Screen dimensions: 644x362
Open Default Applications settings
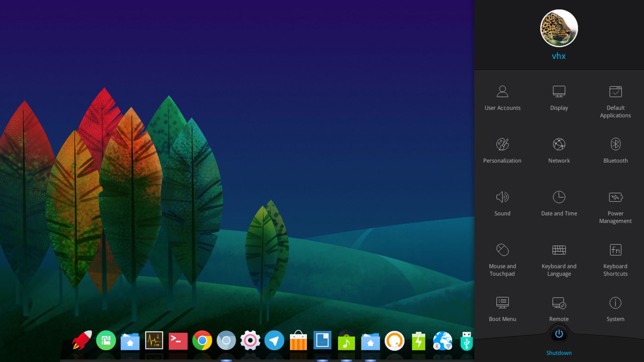click(615, 101)
